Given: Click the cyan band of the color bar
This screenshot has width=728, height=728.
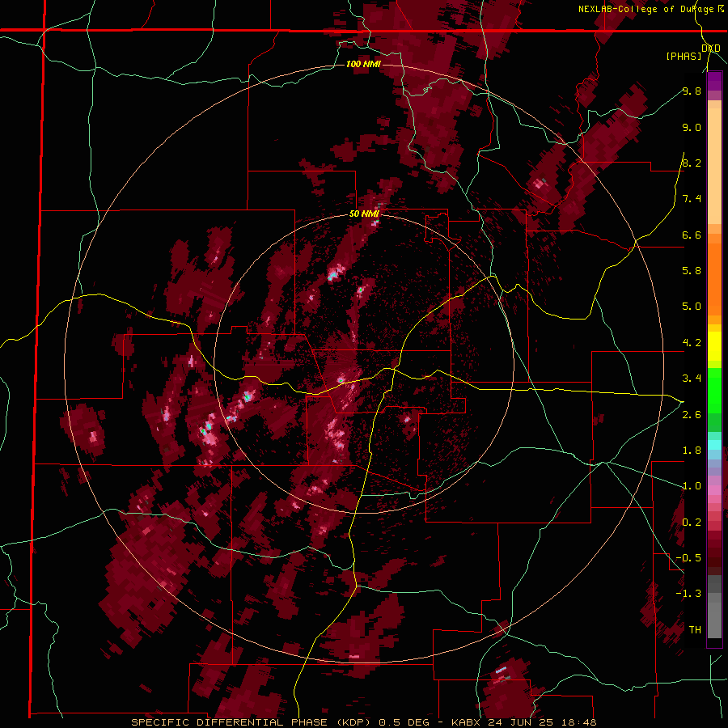Looking at the screenshot, I should pos(714,445).
